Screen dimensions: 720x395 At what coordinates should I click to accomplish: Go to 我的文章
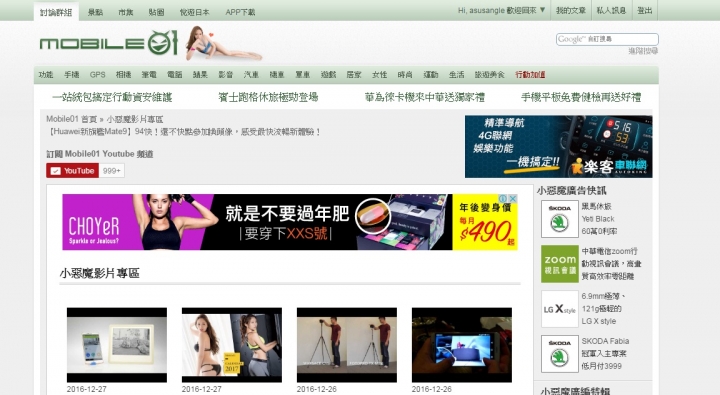pos(571,10)
